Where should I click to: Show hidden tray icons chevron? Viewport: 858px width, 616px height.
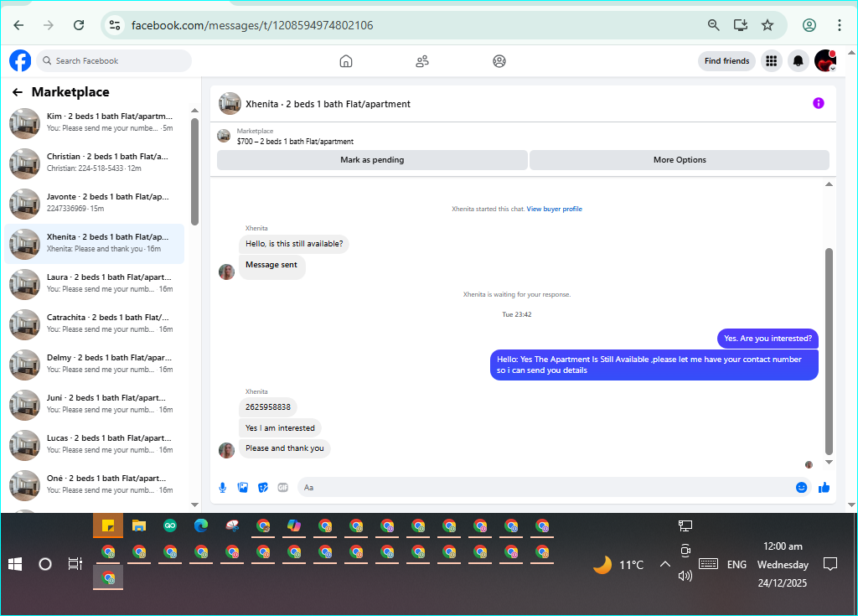point(664,564)
